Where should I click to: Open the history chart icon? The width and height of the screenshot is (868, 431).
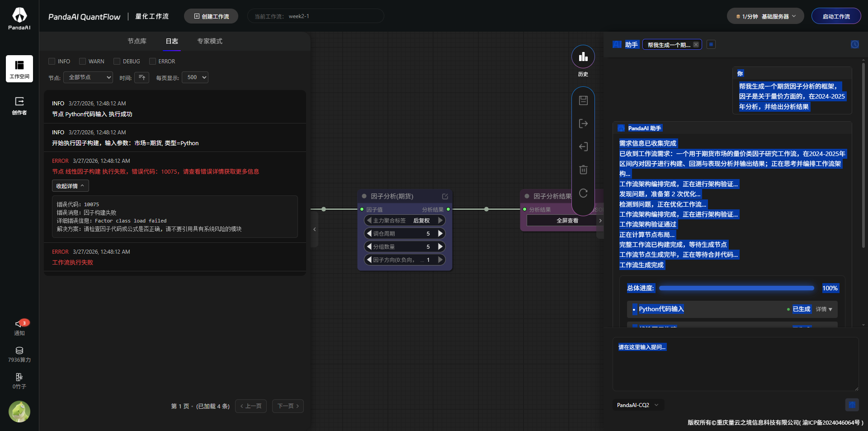pos(583,57)
